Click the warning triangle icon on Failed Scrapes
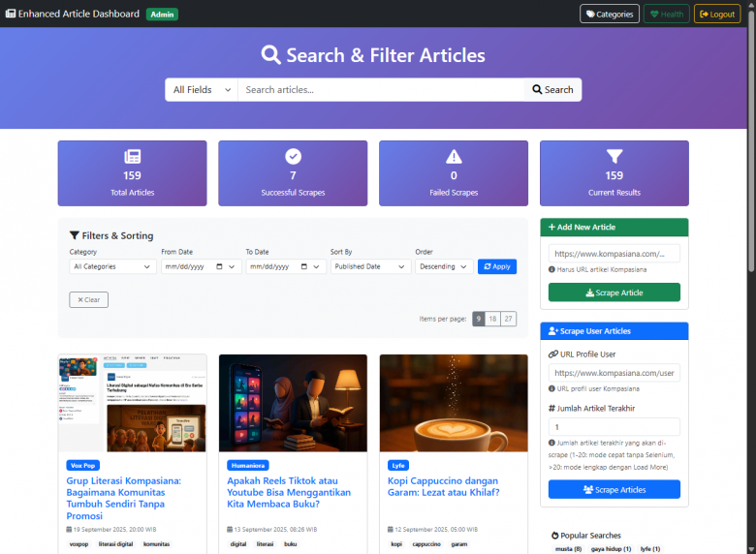This screenshot has height=554, width=756. 454,157
